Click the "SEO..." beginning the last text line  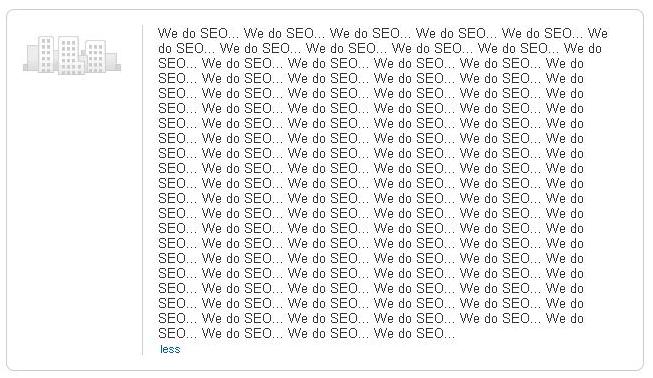click(177, 333)
